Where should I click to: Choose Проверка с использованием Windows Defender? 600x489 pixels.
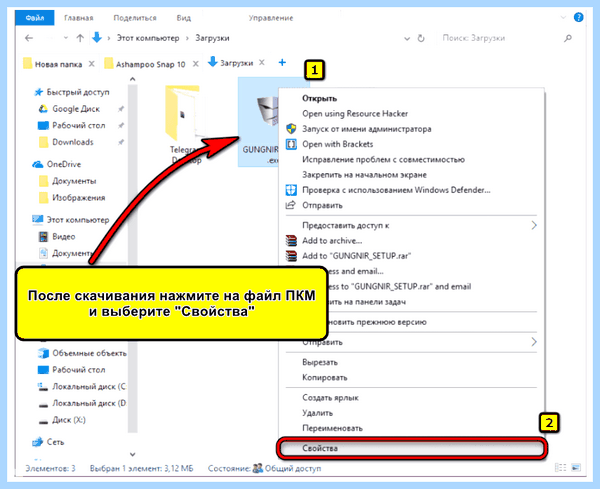pyautogui.click(x=396, y=190)
